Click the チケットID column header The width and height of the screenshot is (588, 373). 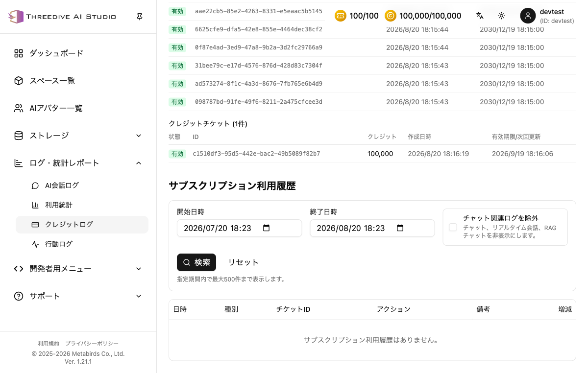(294, 309)
